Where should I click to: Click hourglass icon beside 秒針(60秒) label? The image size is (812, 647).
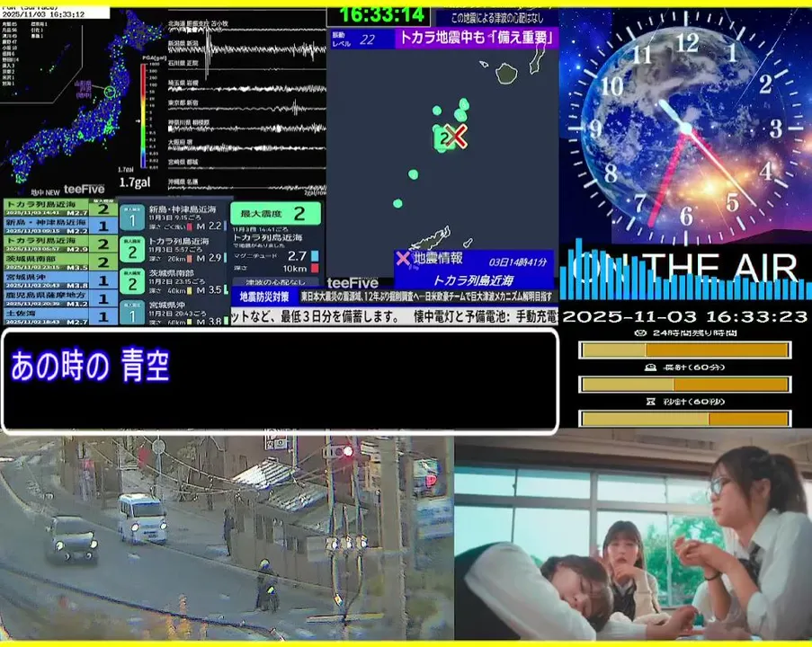tap(650, 402)
